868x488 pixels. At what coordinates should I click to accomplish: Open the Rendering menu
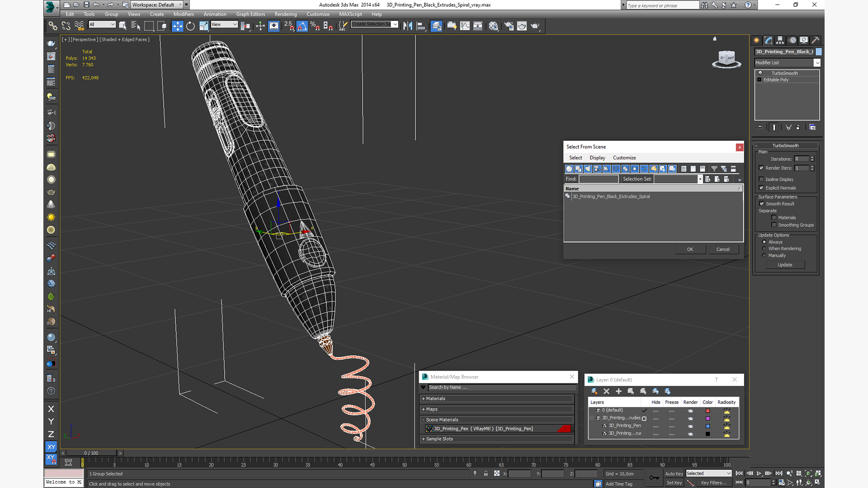[286, 14]
